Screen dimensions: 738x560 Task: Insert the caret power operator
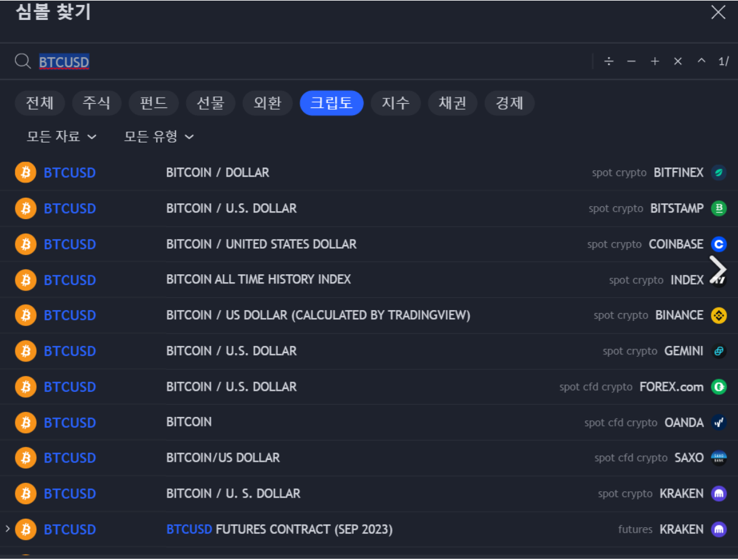tap(702, 61)
